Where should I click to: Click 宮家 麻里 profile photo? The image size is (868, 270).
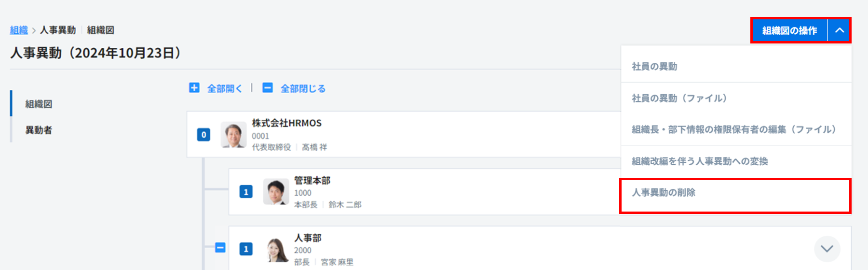(x=277, y=249)
